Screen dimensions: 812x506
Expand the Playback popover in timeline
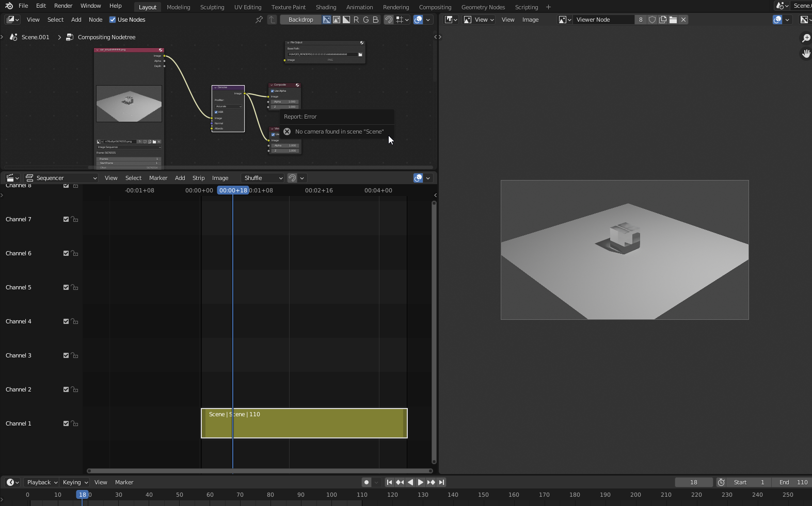(x=41, y=482)
